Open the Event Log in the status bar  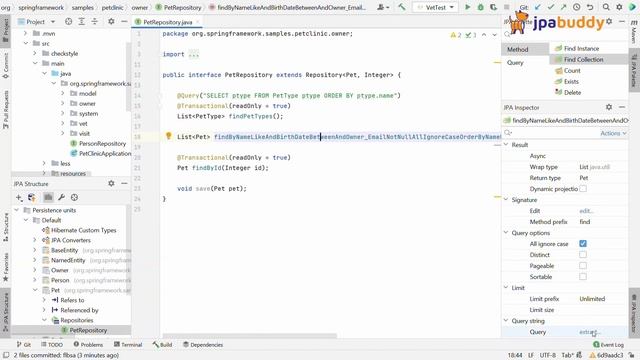609,345
